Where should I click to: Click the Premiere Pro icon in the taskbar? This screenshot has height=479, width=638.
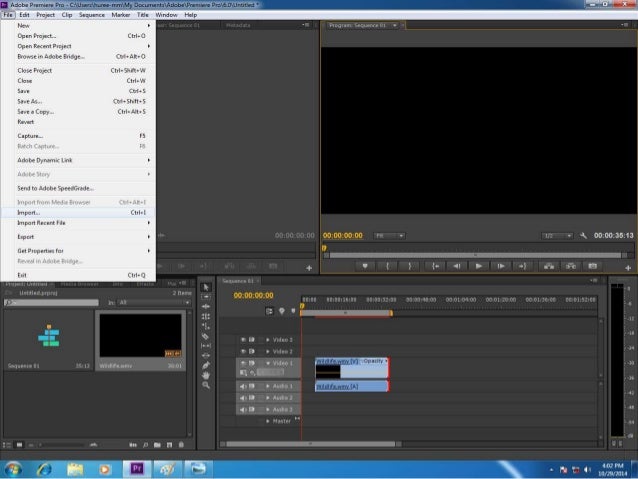pyautogui.click(x=138, y=468)
